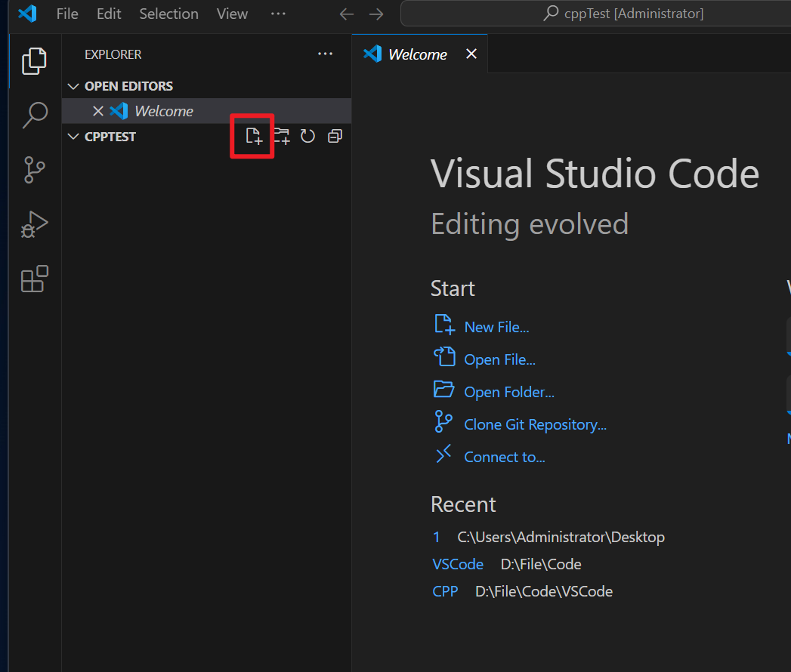
Task: Open recent VSCode folder
Action: 458,564
